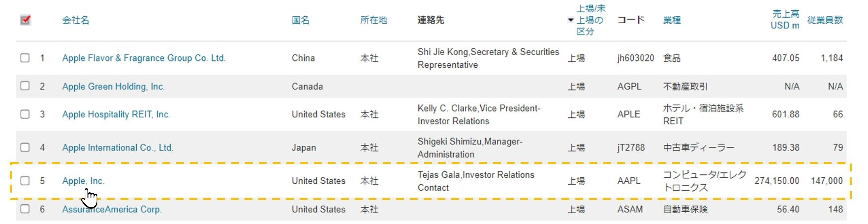The height and width of the screenshot is (224, 868).
Task: Toggle the select-all checkbox in header
Action: (25, 20)
